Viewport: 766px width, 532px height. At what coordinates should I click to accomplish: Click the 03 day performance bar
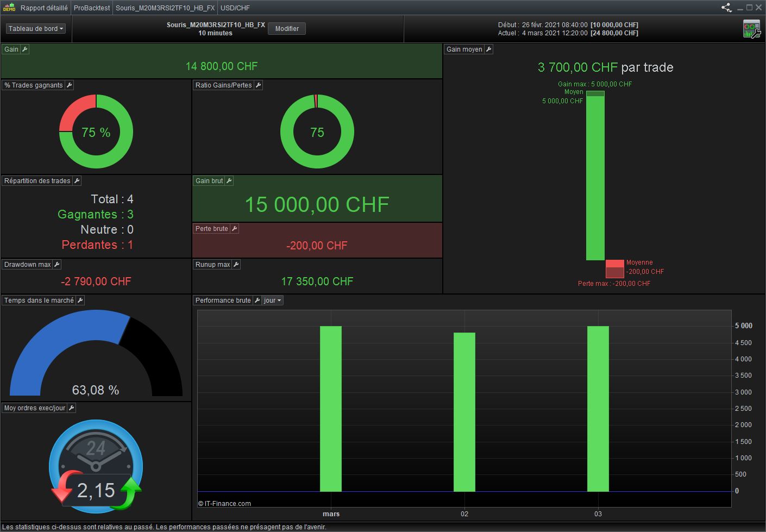[598, 409]
